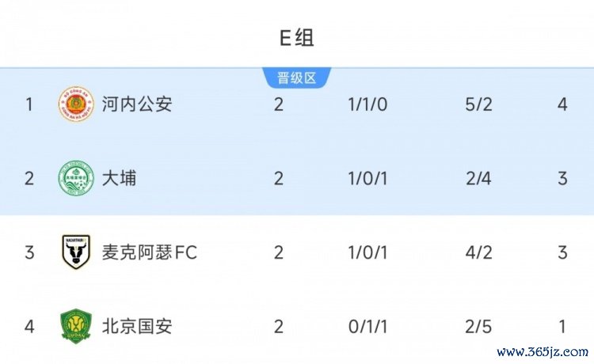Open the 大埔 team name
The image size is (594, 364).
pyautogui.click(x=119, y=178)
